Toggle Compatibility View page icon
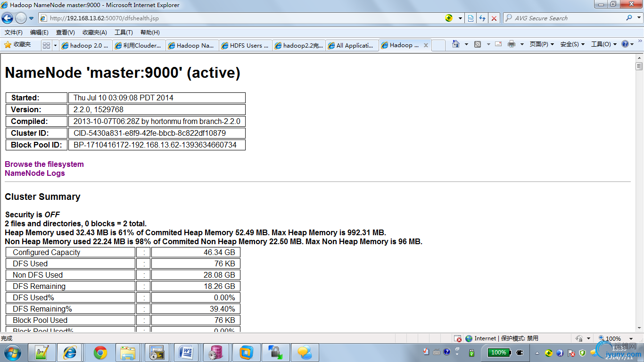This screenshot has height=362, width=644. click(471, 18)
